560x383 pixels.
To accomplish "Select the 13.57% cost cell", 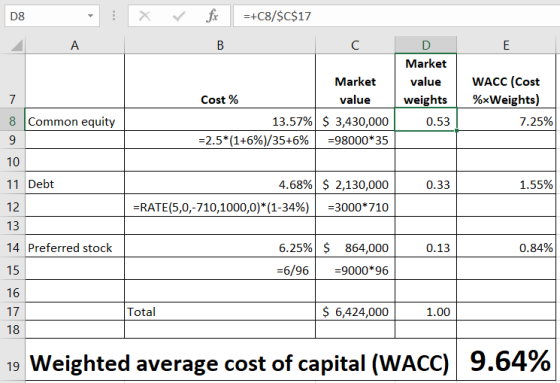I will 220,119.
